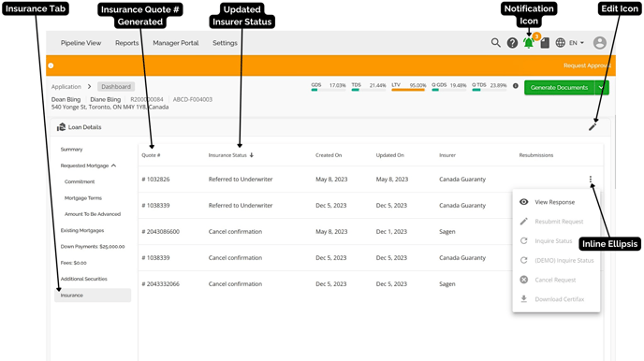Open notifications bell icon
Image resolution: width=644 pixels, height=361 pixels.
(x=529, y=43)
